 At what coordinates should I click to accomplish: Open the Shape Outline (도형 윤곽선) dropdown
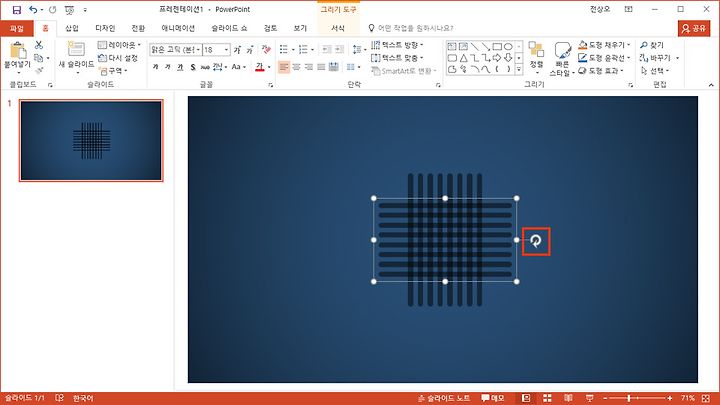[x=604, y=58]
